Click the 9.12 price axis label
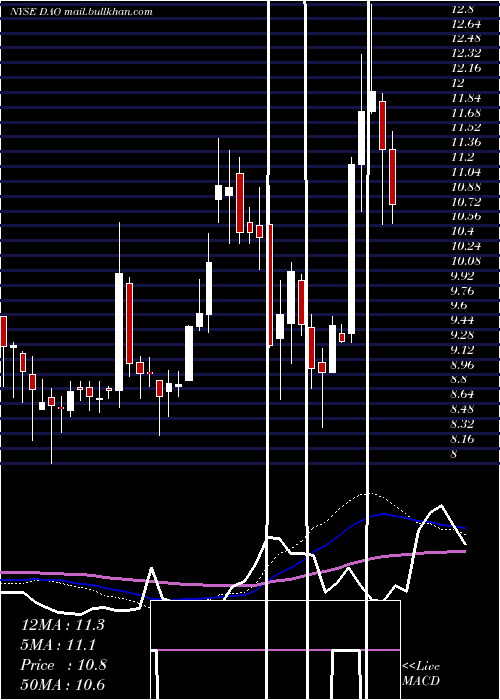 click(x=462, y=350)
